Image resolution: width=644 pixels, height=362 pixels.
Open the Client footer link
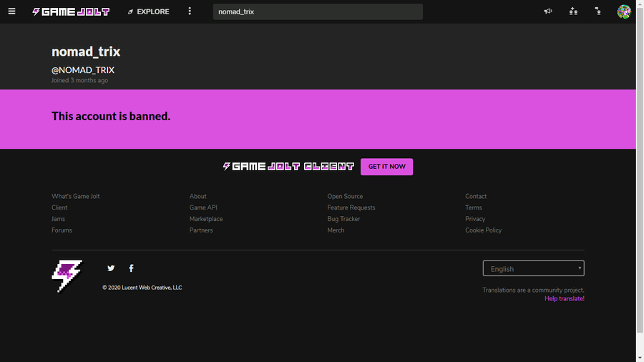pos(59,207)
